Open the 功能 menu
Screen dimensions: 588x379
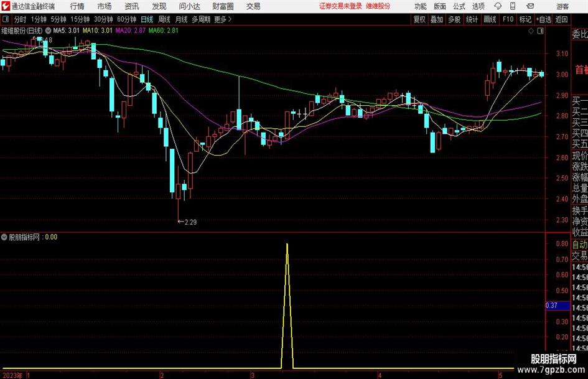(x=421, y=6)
